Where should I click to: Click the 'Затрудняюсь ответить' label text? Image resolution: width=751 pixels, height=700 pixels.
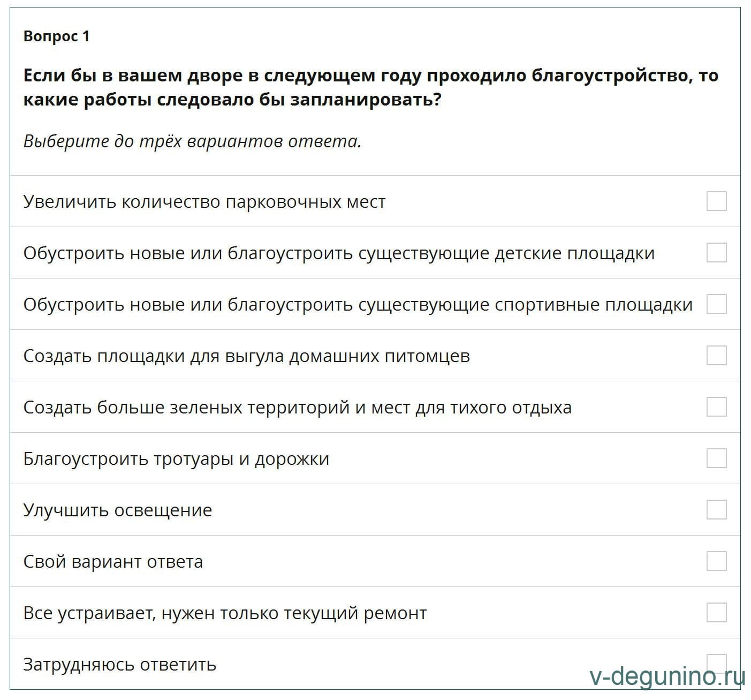click(119, 665)
